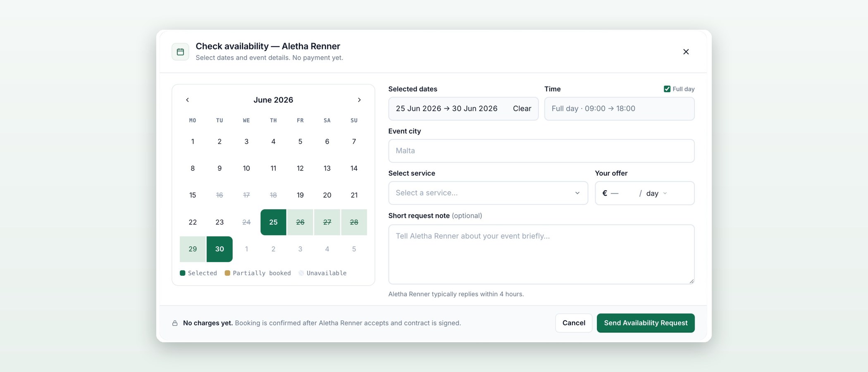Click the Full day time field

tap(619, 109)
